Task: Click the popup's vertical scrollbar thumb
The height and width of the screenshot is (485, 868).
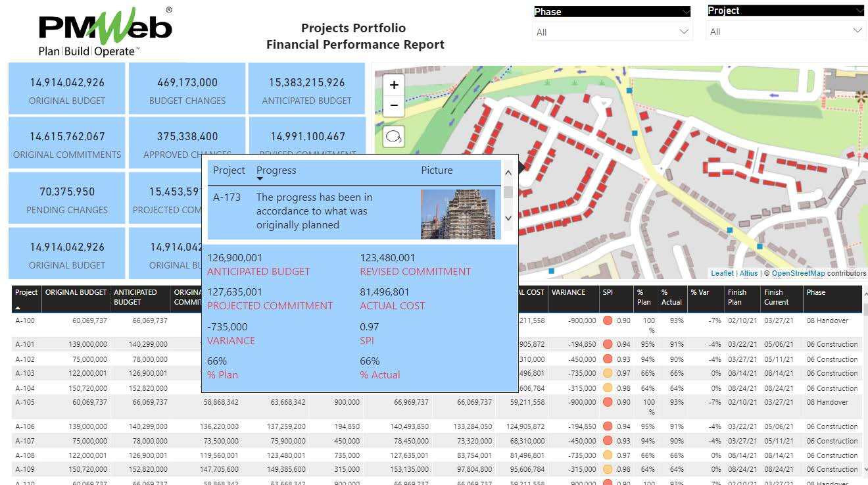Action: click(x=508, y=191)
